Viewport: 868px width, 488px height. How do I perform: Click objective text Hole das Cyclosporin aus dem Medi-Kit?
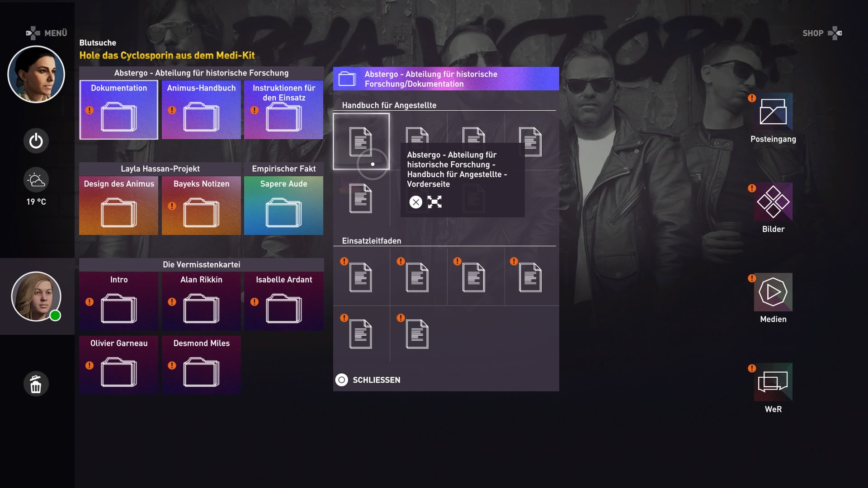coord(167,55)
